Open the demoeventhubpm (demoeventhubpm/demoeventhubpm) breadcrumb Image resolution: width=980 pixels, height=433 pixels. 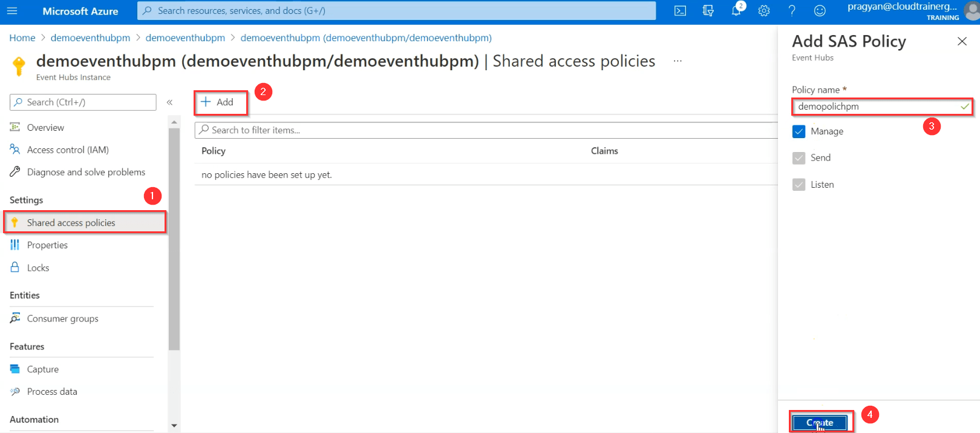coord(366,38)
